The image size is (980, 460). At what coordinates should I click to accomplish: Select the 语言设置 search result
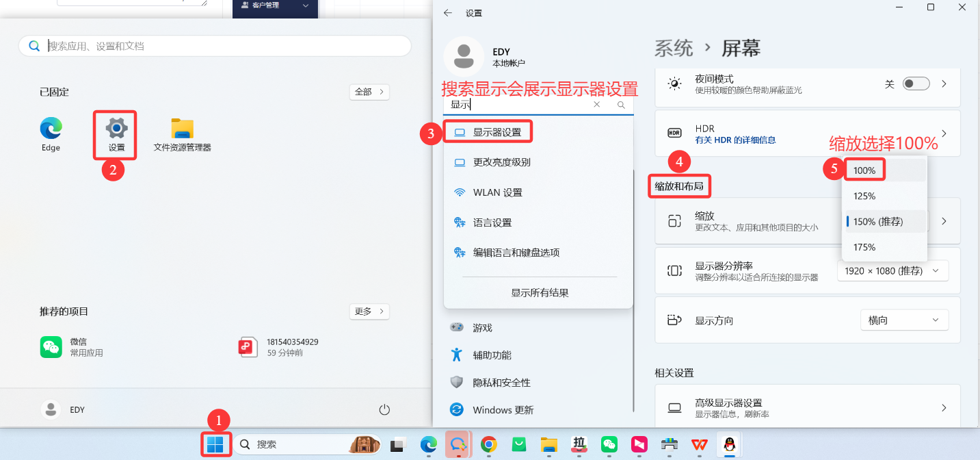tap(538, 222)
